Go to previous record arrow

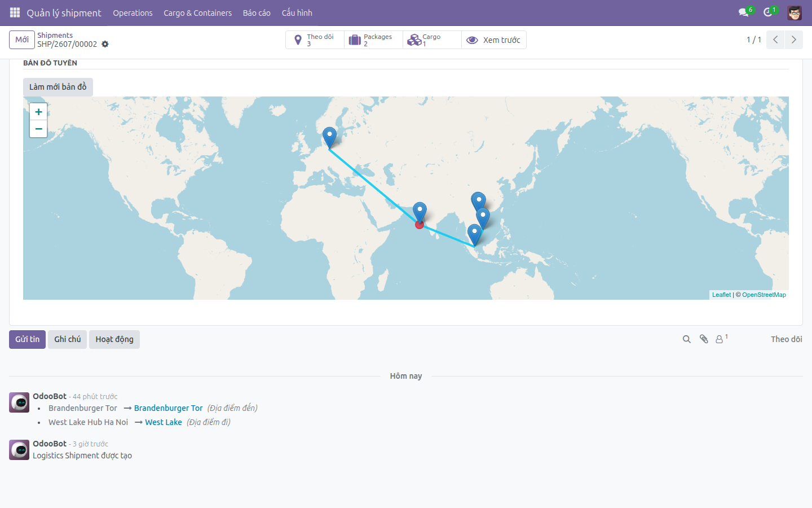(x=775, y=40)
